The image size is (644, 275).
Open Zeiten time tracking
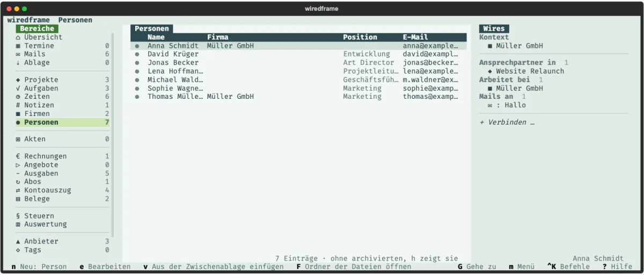point(63,97)
